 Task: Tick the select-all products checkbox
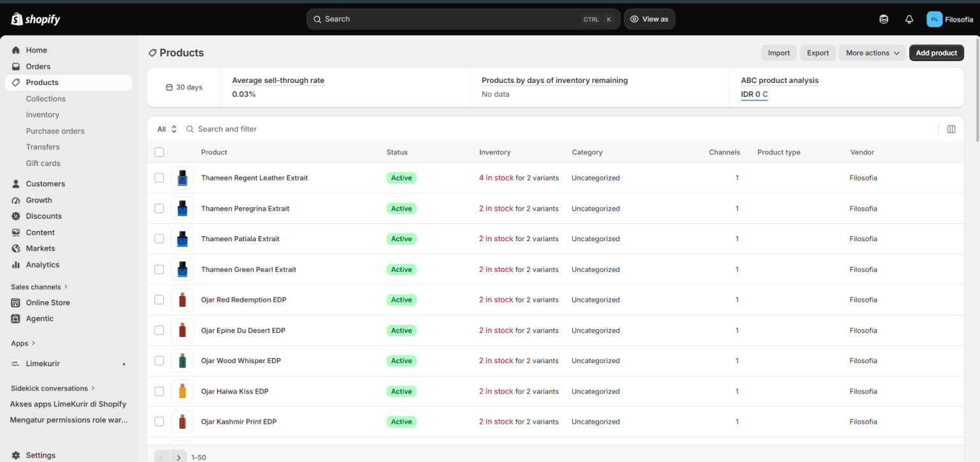click(x=160, y=152)
